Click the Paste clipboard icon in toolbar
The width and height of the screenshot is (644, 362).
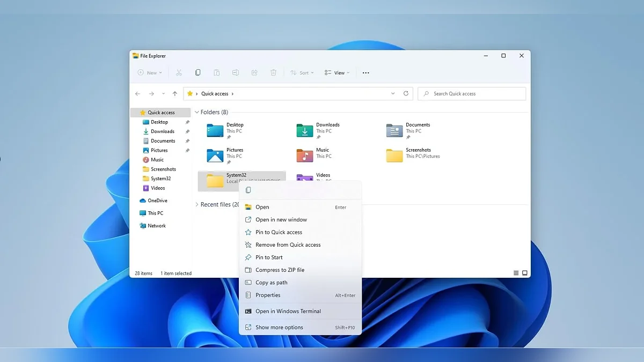tap(216, 72)
